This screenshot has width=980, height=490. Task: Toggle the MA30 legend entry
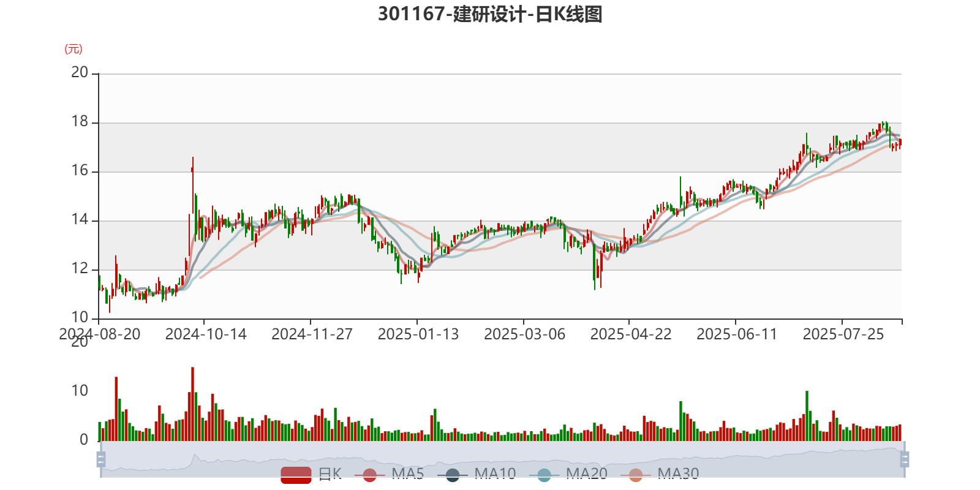pos(660,475)
